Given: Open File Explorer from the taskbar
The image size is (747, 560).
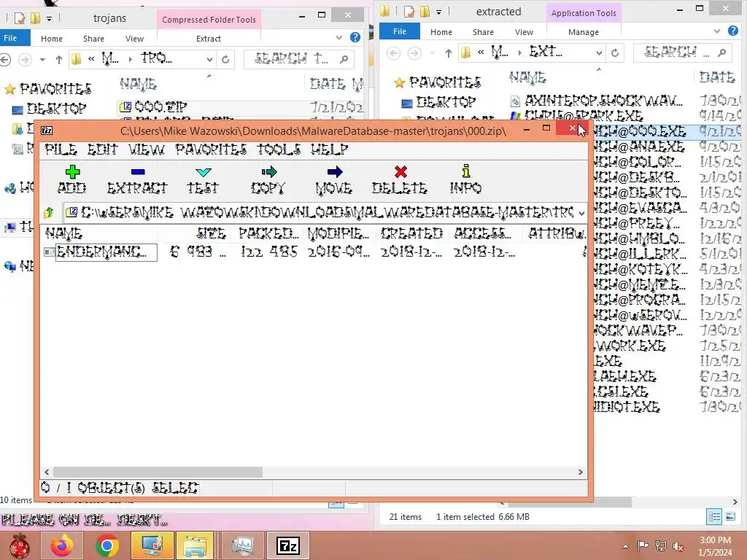Looking at the screenshot, I should [196, 545].
